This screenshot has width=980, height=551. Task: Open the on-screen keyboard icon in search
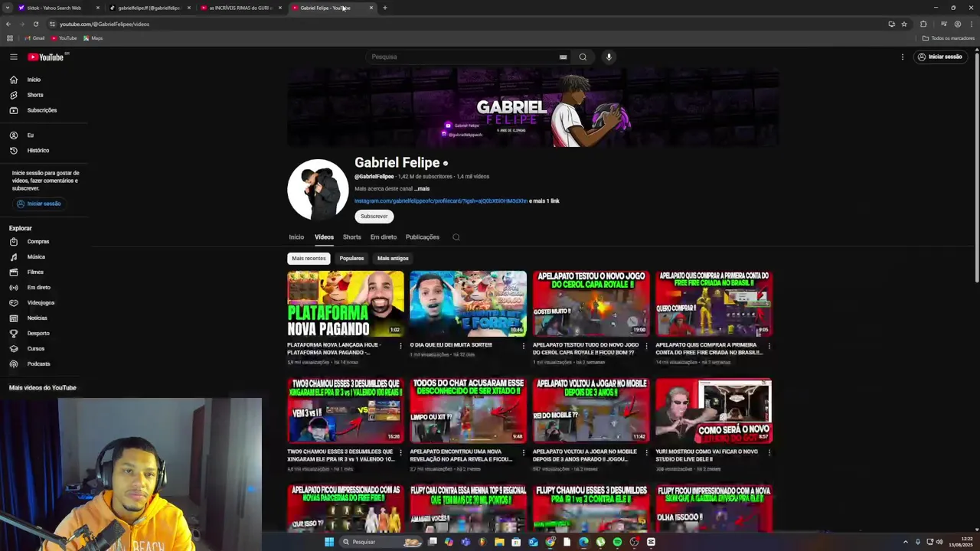tap(563, 57)
